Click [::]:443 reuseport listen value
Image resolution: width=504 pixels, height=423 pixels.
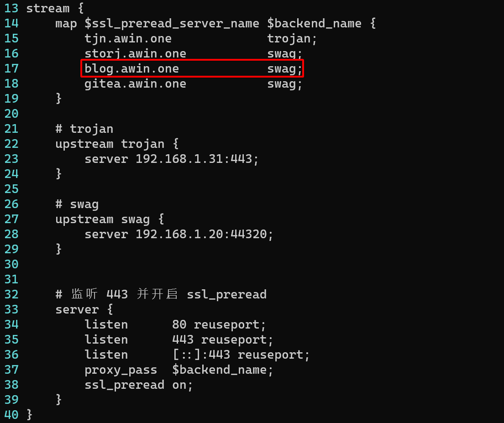coord(241,355)
